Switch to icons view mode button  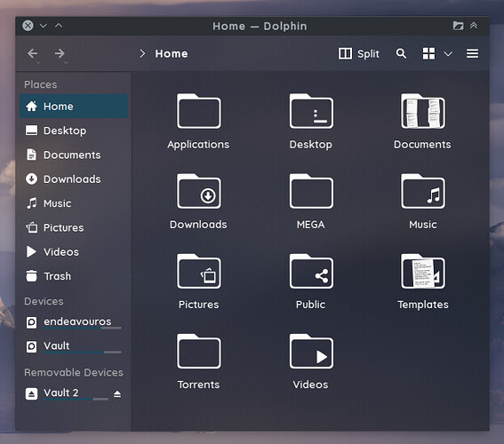428,53
